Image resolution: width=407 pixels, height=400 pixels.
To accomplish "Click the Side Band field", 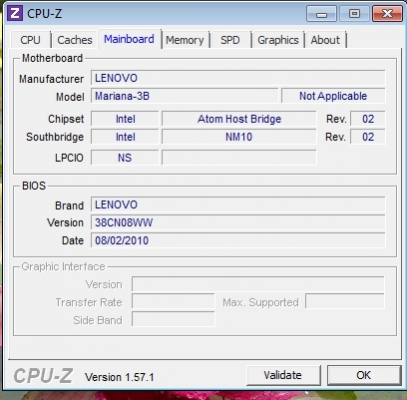I will click(x=173, y=320).
